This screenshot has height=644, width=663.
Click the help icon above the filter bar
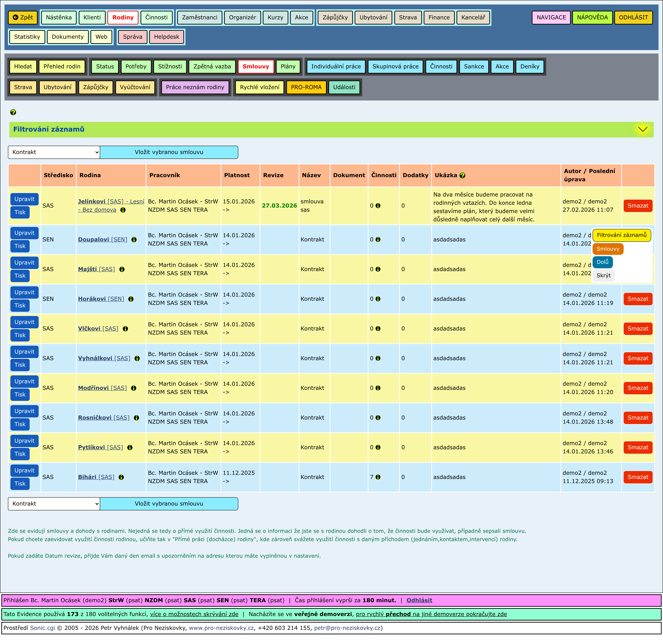(x=13, y=112)
